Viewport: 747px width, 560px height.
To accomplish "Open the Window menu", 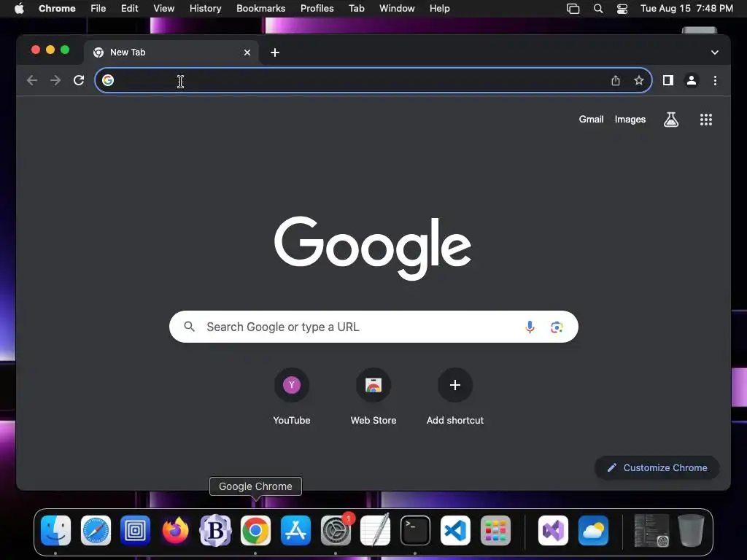I will pos(397,9).
